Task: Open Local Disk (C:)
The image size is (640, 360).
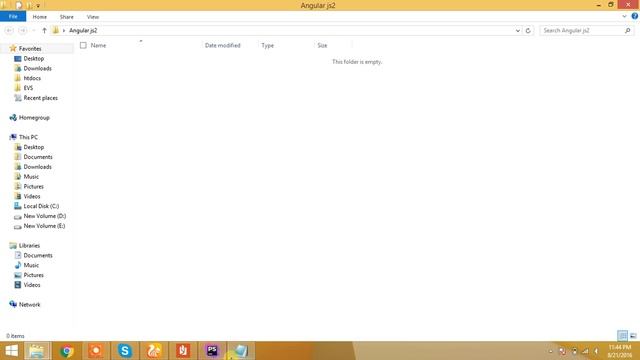Action: (x=41, y=206)
